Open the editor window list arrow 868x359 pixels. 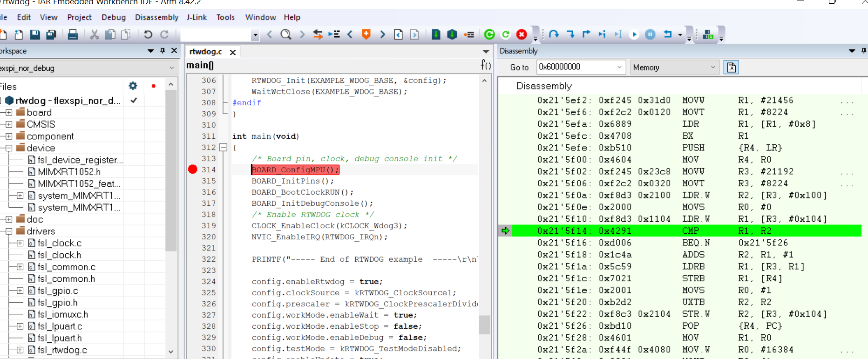[x=486, y=52]
